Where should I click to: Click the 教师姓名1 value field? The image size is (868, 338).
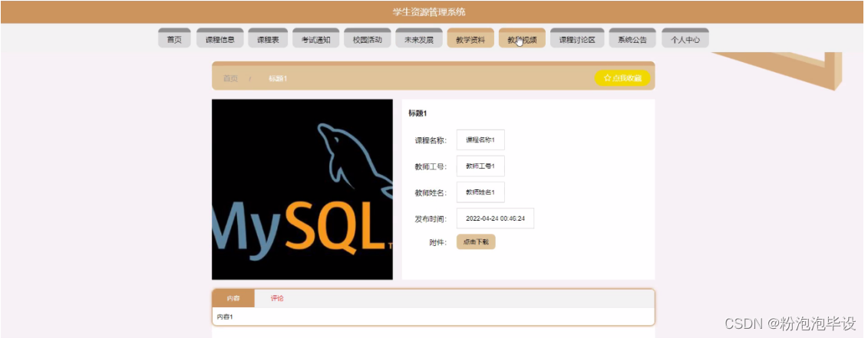click(480, 192)
